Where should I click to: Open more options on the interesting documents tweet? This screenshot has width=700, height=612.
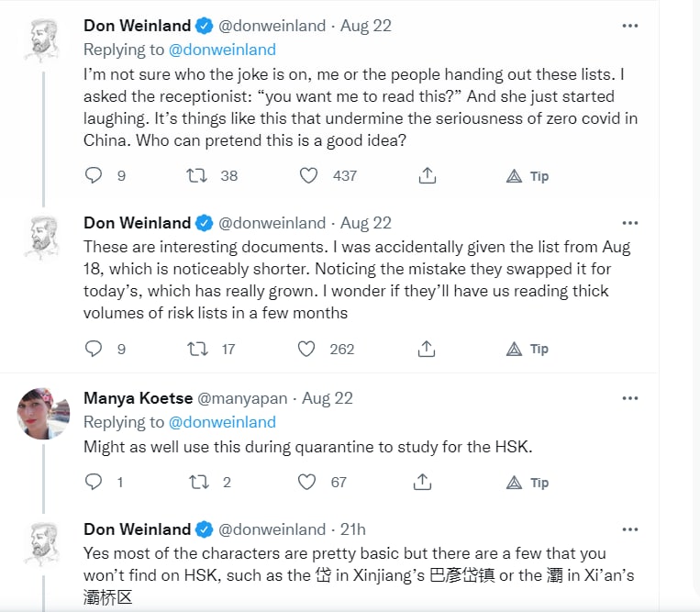tap(629, 223)
